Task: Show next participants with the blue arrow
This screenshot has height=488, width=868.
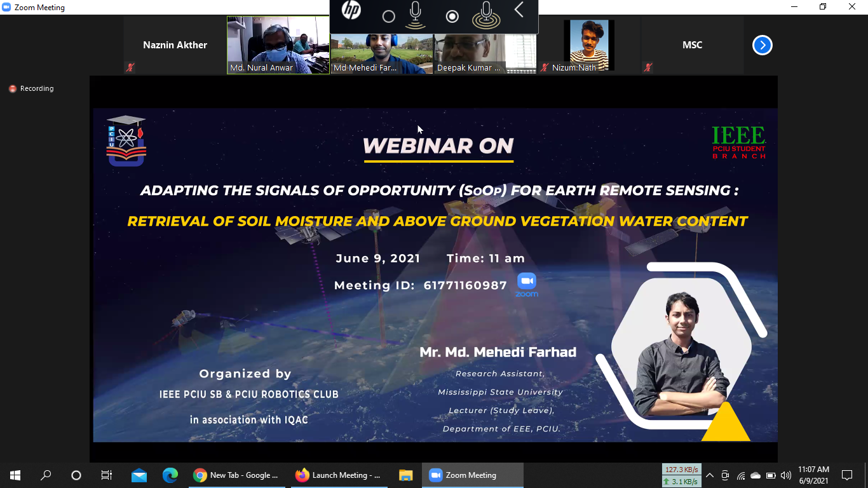Action: click(762, 45)
